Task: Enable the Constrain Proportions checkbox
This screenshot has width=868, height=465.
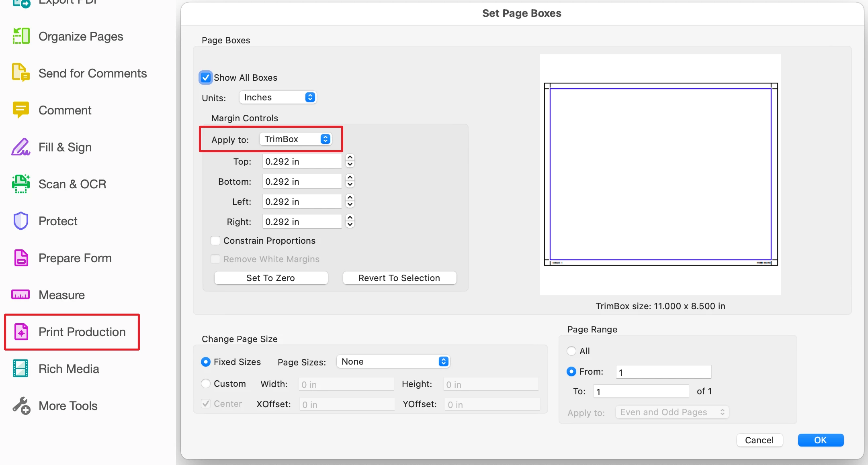Action: (x=216, y=241)
